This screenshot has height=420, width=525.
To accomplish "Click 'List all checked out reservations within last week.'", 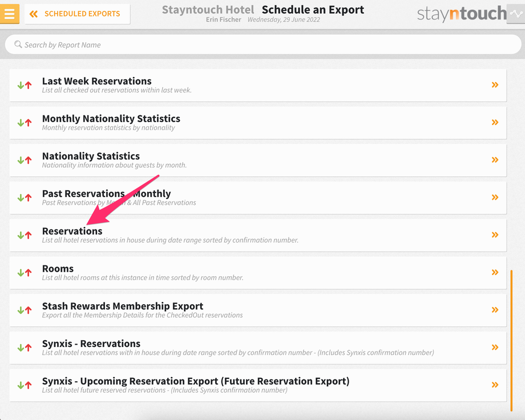I will [x=116, y=90].
